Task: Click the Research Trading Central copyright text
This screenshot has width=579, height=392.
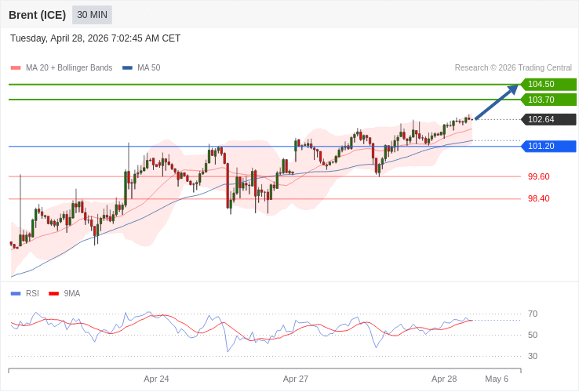Action: coord(513,68)
